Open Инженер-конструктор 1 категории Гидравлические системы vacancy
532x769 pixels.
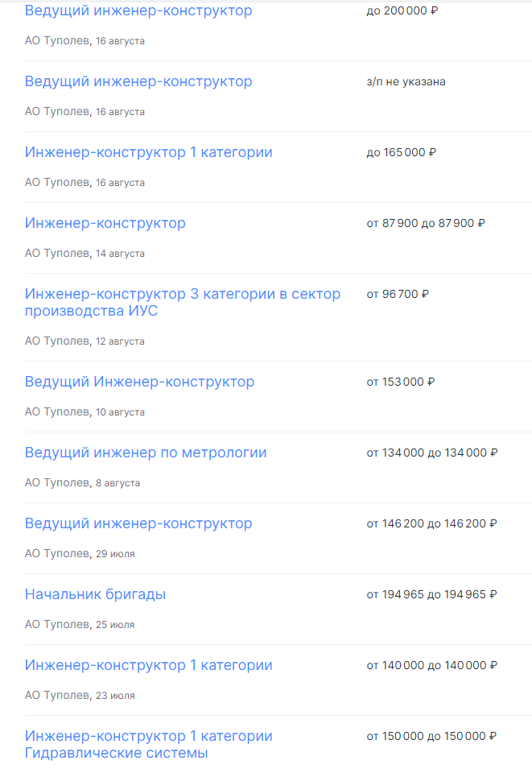click(x=148, y=744)
